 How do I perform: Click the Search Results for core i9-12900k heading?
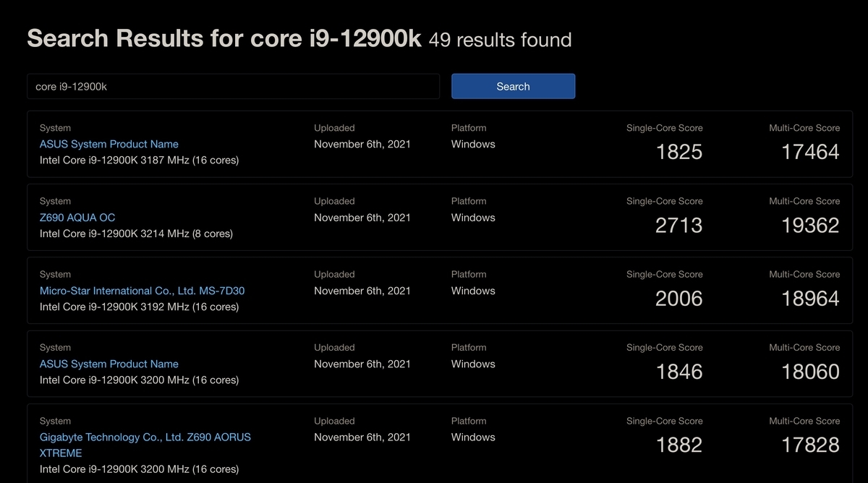(x=224, y=38)
